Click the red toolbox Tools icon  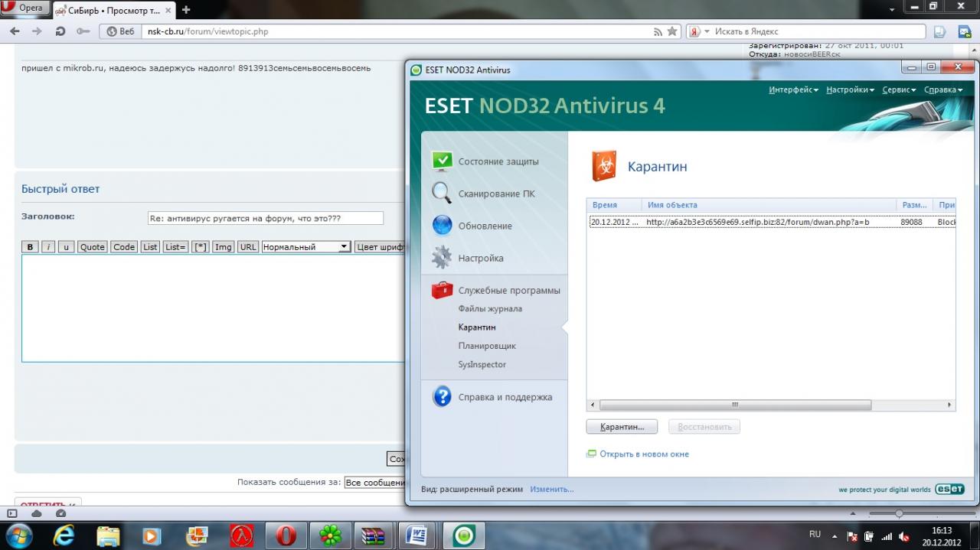tap(442, 291)
